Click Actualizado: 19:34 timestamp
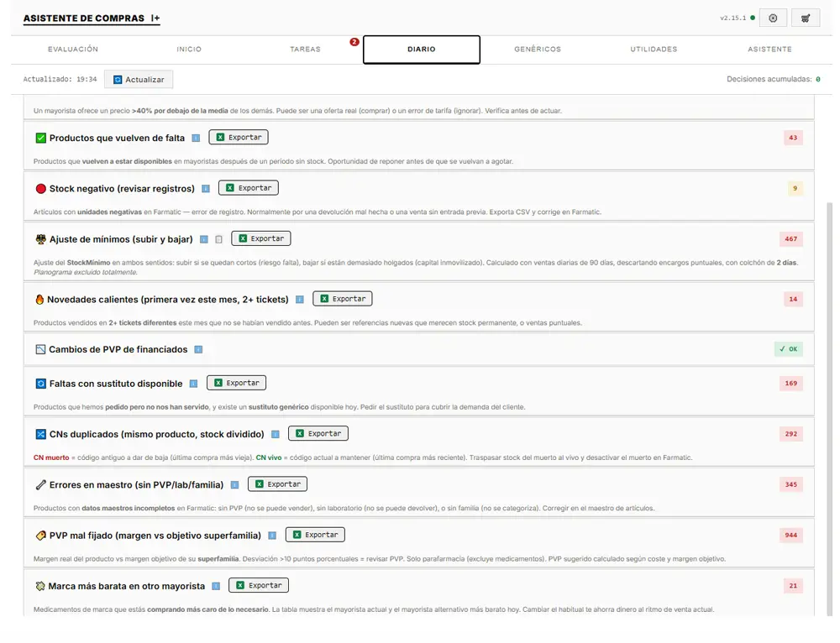 coord(60,79)
